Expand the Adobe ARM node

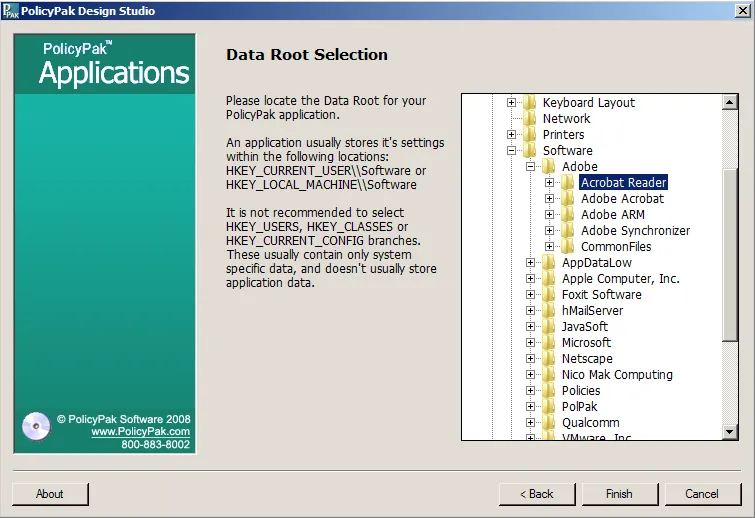click(x=549, y=214)
